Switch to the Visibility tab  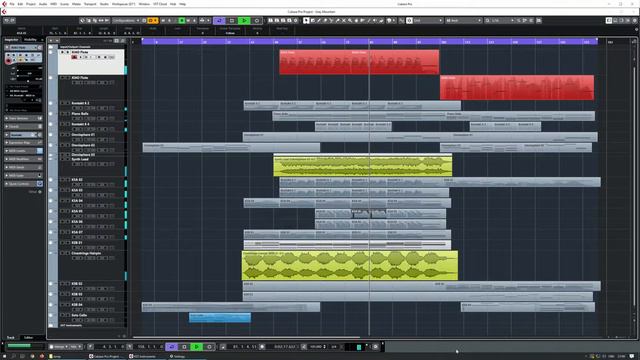[31, 40]
